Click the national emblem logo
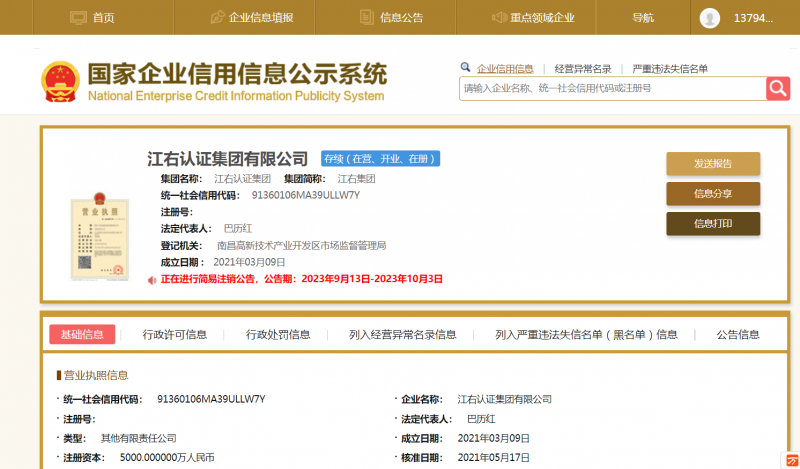 point(61,81)
